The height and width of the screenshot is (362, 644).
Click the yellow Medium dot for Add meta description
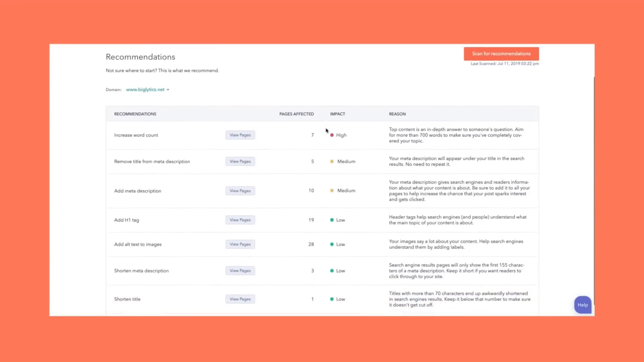pos(332,191)
